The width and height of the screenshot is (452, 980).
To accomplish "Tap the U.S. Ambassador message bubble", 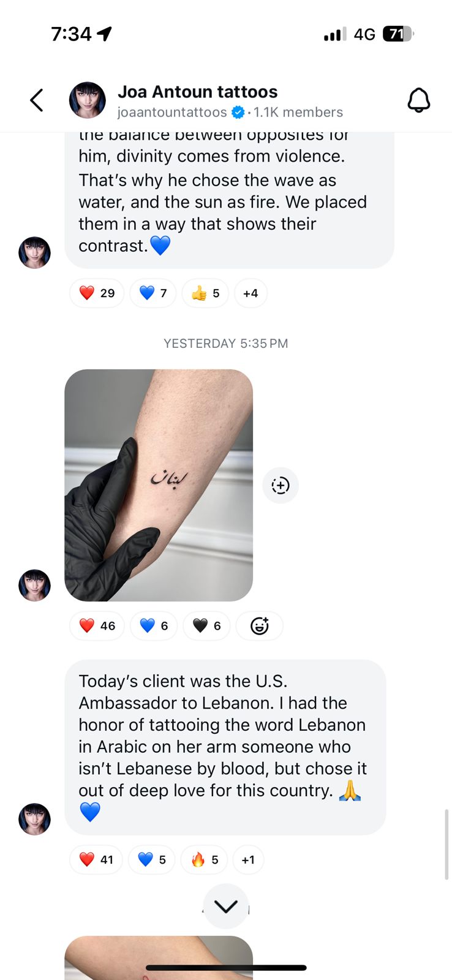I will point(225,747).
